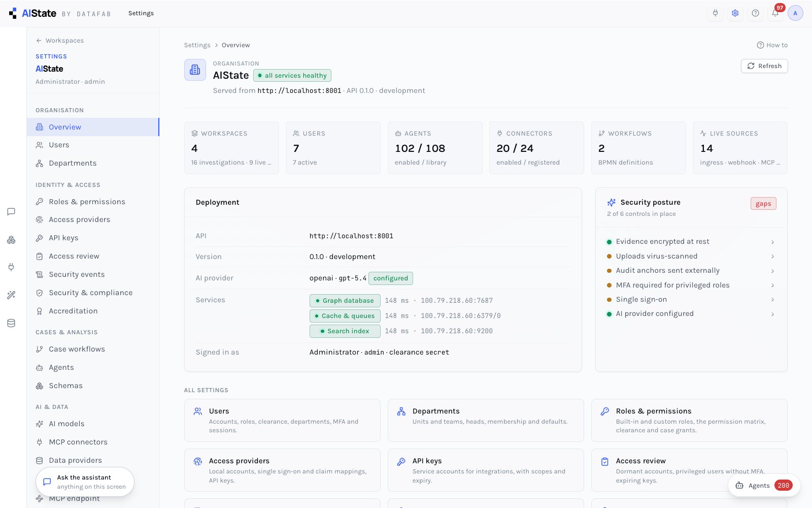Click the plug icon in the top header

click(x=715, y=13)
